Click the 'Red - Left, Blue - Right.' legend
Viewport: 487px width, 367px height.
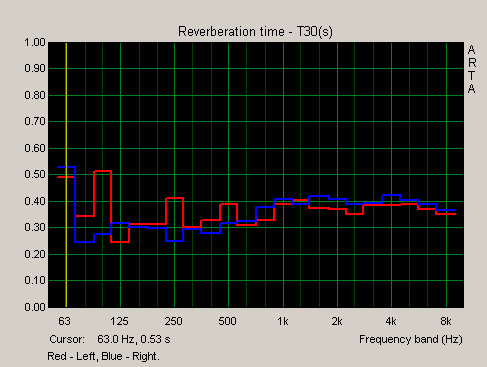click(x=103, y=356)
